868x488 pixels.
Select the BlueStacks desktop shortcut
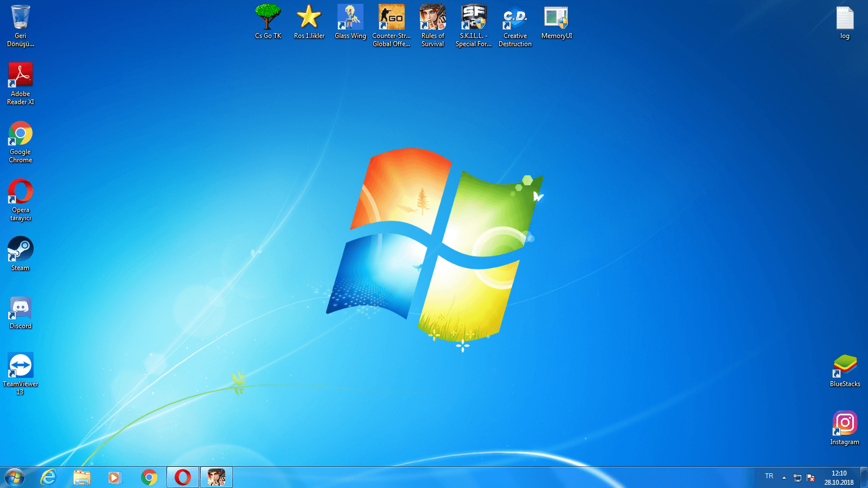point(845,370)
